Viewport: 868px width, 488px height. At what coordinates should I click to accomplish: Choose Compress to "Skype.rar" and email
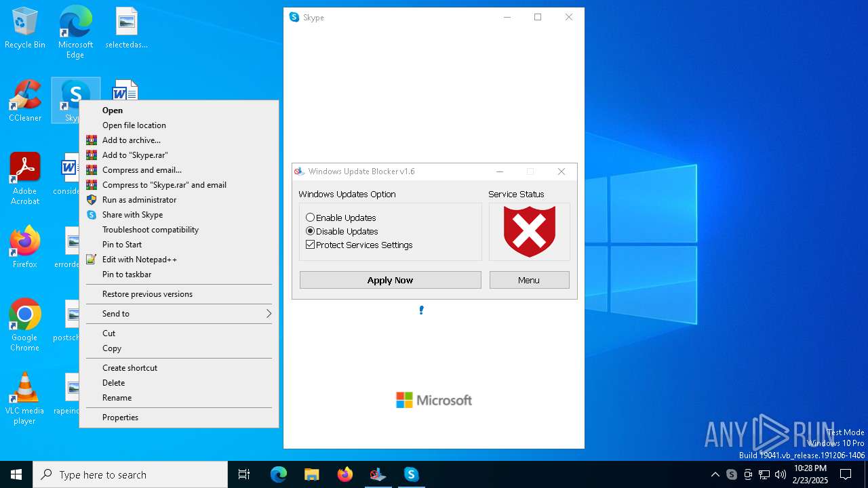pos(179,185)
